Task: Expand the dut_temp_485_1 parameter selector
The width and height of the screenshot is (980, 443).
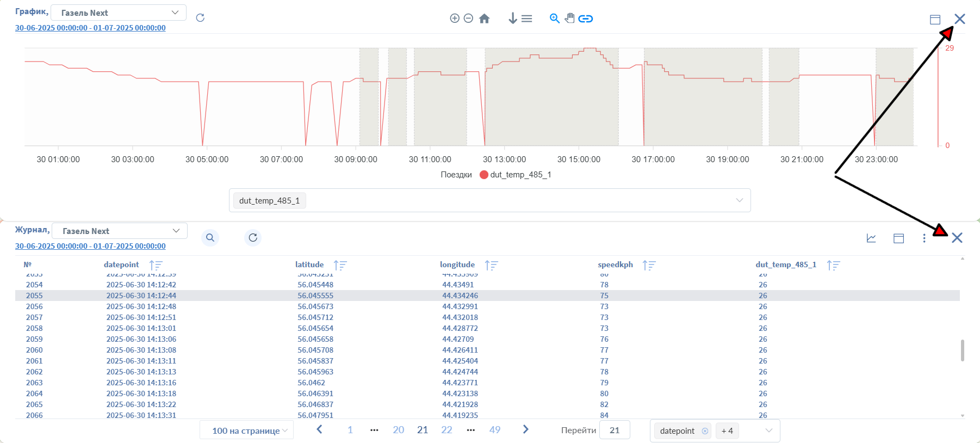Action: pyautogui.click(x=739, y=200)
